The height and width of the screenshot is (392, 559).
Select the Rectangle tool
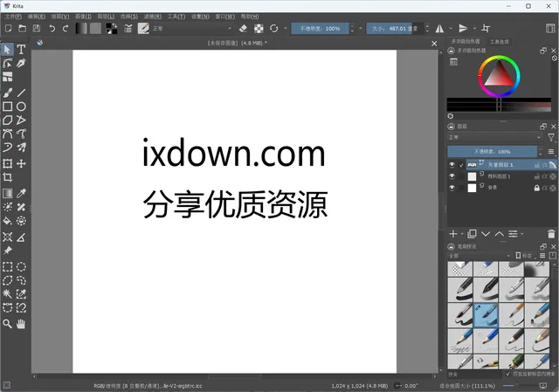pyautogui.click(x=8, y=107)
